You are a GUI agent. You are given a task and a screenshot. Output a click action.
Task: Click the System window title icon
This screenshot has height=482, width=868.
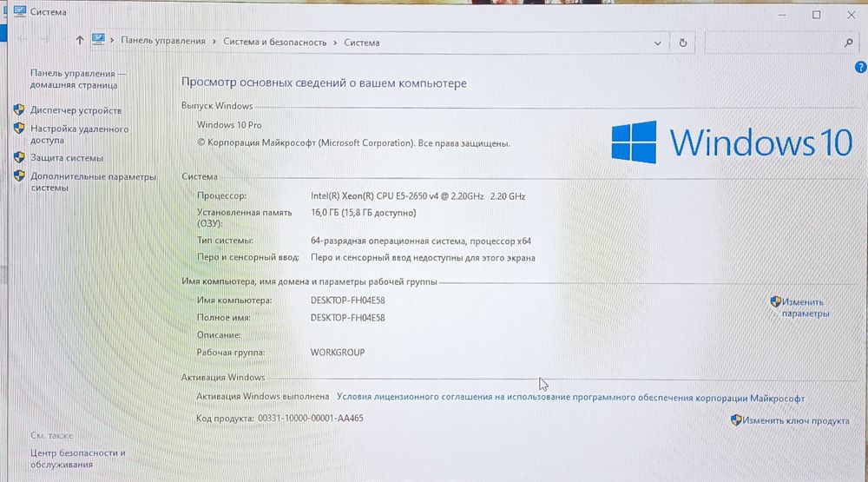(x=19, y=11)
